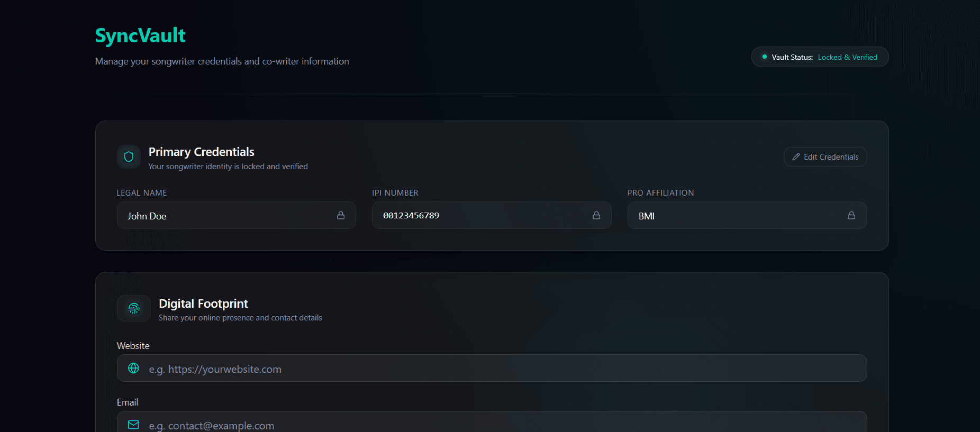Viewport: 980px width, 432px height.
Task: Click the IPI NUMBER label
Action: (395, 193)
